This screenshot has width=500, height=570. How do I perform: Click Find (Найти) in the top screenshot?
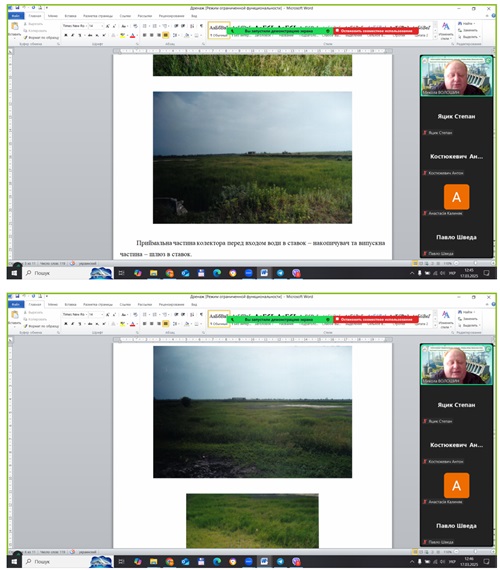click(467, 24)
